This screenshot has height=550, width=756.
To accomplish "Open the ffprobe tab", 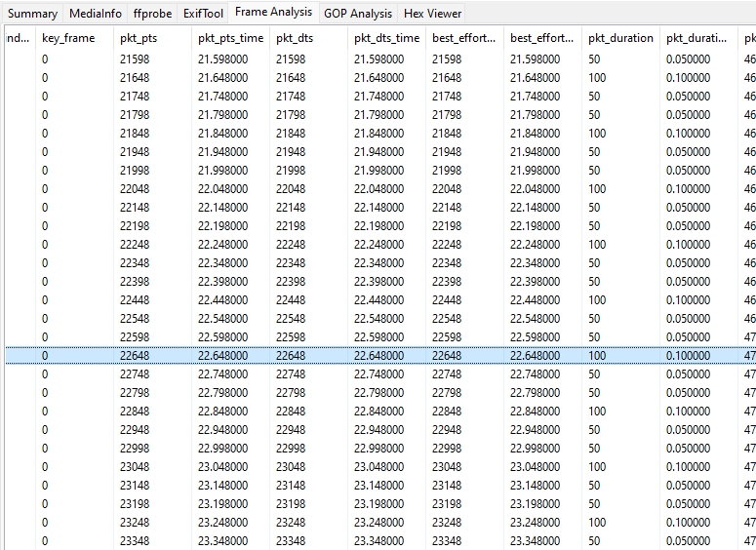I will coord(152,14).
